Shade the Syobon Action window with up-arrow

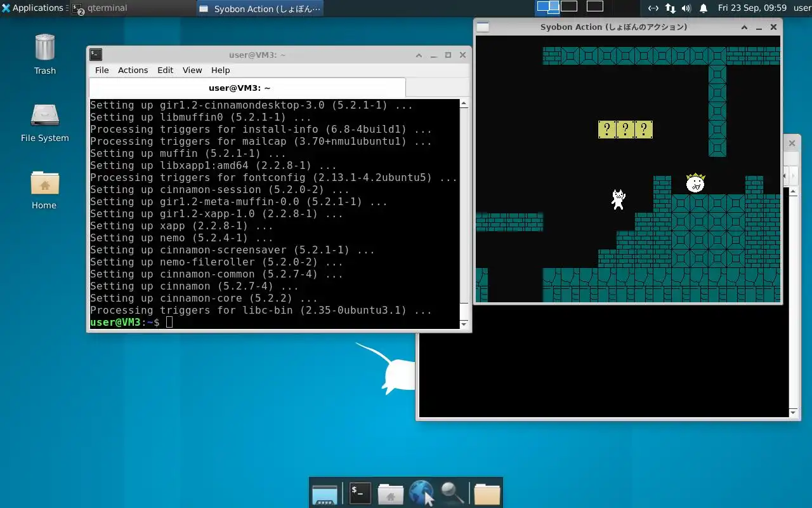pos(745,27)
